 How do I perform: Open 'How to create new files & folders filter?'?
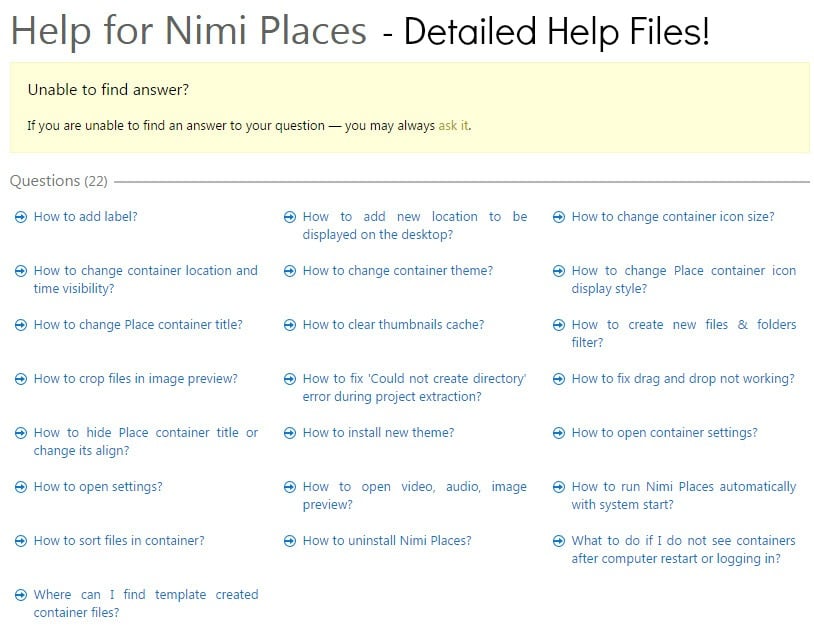(684, 334)
